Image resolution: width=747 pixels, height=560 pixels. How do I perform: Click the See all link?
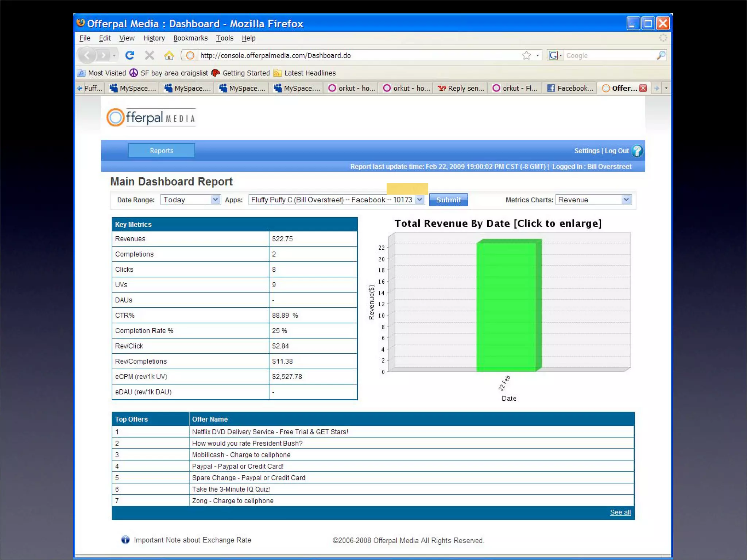click(x=620, y=512)
